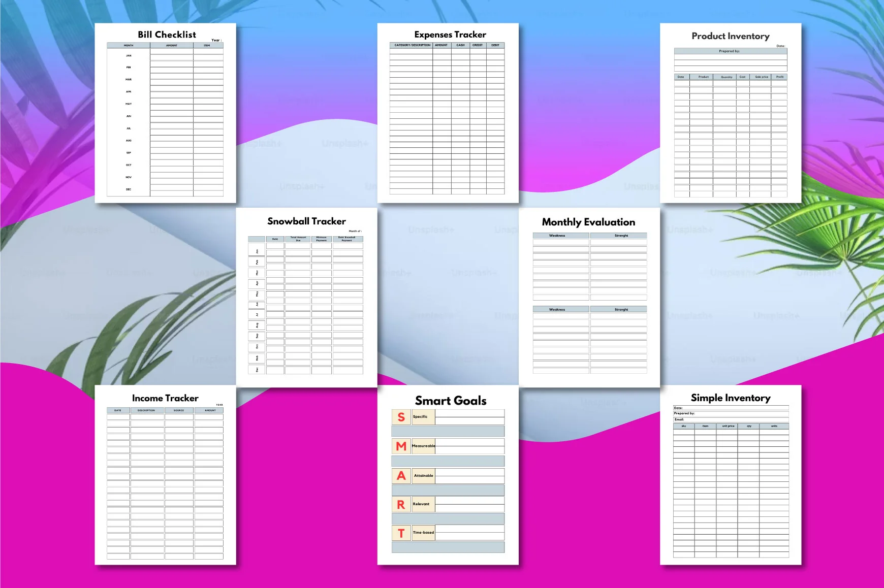Click the AUG row label in Bill Checklist
Image resolution: width=884 pixels, height=588 pixels.
tap(129, 140)
